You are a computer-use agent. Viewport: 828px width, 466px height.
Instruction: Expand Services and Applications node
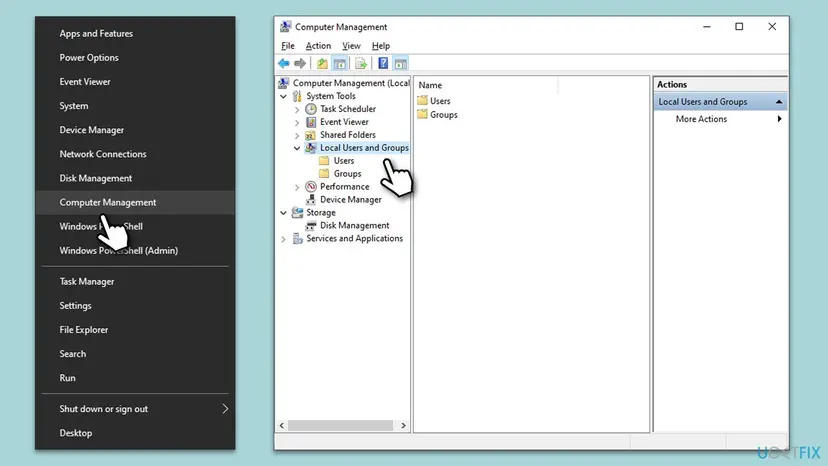pyautogui.click(x=284, y=239)
